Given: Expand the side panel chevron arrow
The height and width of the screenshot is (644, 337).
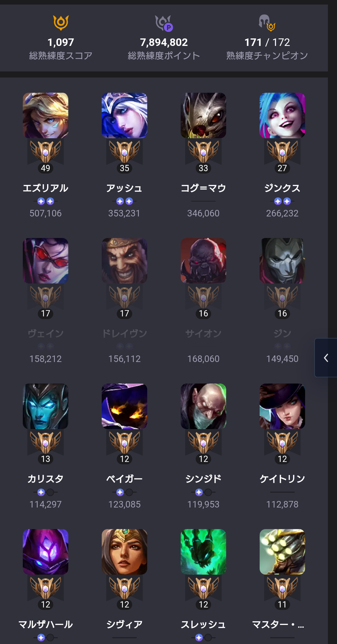Looking at the screenshot, I should coord(326,358).
